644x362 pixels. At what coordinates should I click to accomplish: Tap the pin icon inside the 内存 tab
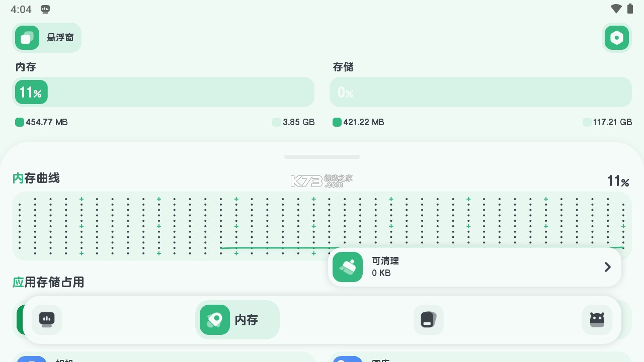click(215, 320)
